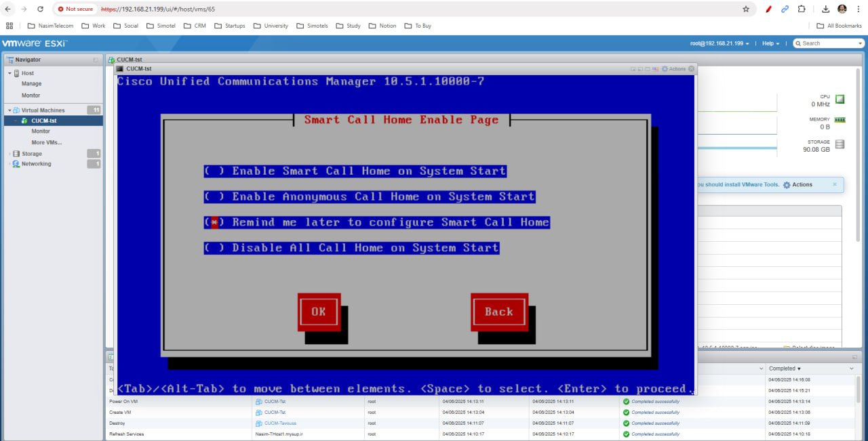Open the Completed column dropdown chevron
The width and height of the screenshot is (868, 441).
(852, 369)
